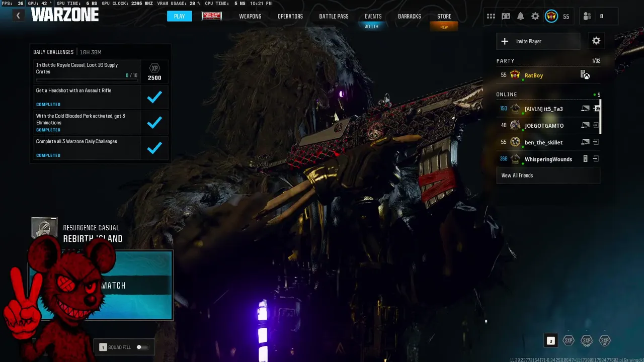Click PC platform icon for JOEGOTGAMTO

coord(585,125)
